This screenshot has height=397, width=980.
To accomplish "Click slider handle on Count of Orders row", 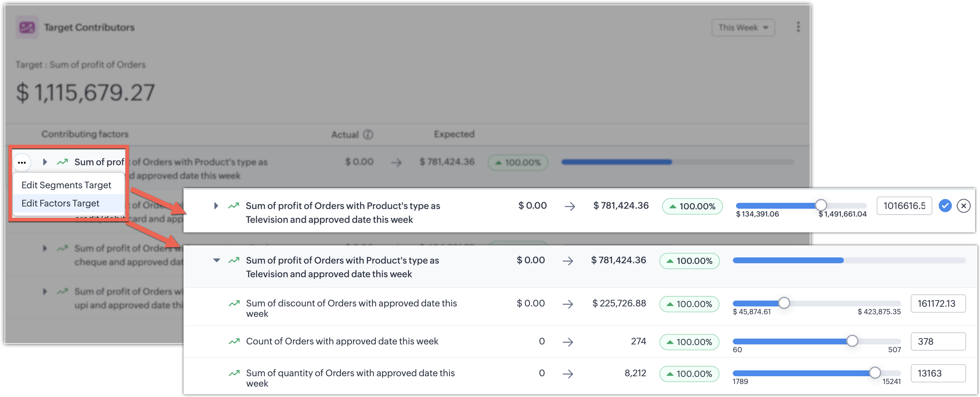I will click(852, 341).
